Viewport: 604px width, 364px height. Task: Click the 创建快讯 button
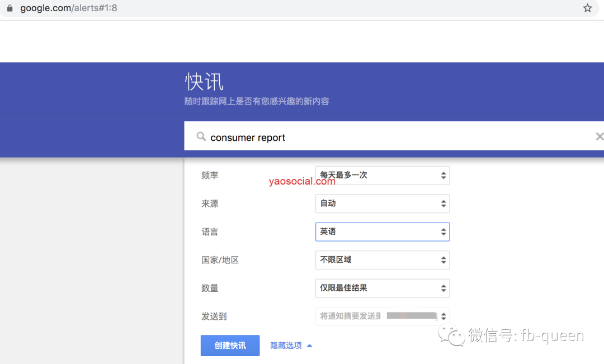pos(230,345)
